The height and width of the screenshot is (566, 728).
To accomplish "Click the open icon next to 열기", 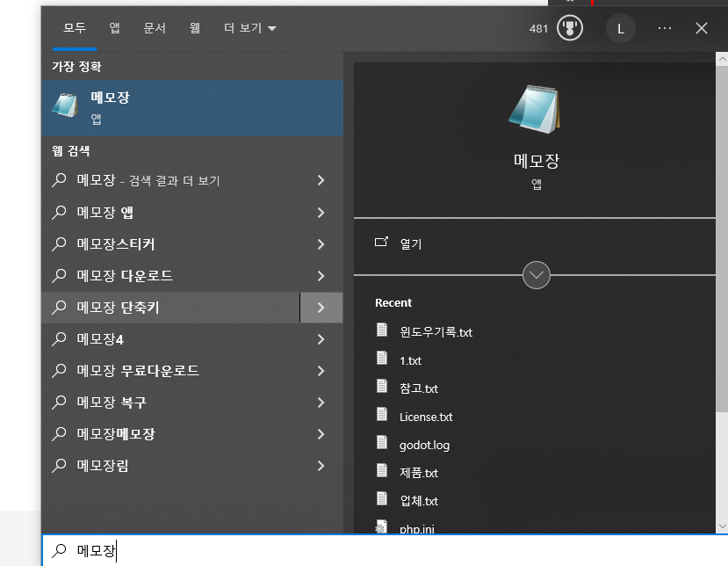I will click(381, 242).
